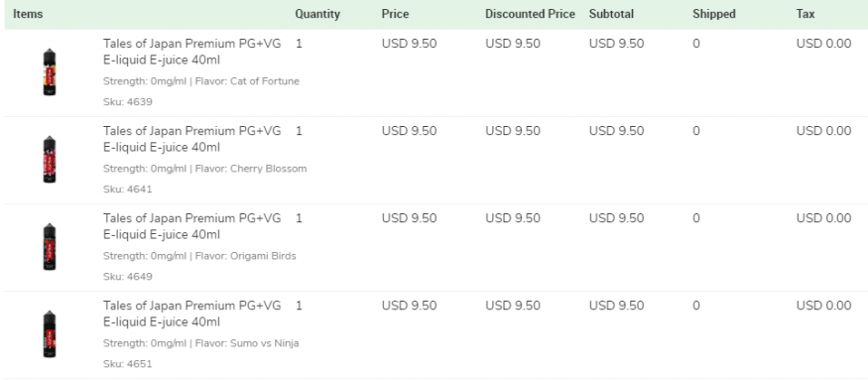Screen dimensions: 868x380
Task: Select the Sku: 4639 text
Action: pos(127,102)
